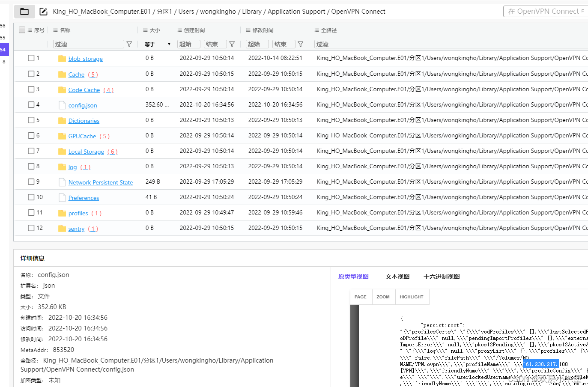Click the sentry folder icon
Viewport: 588px width, 387px height.
coord(62,229)
